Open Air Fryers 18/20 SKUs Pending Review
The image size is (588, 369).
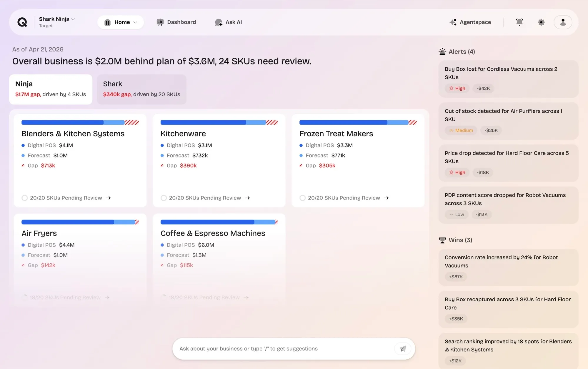point(65,297)
